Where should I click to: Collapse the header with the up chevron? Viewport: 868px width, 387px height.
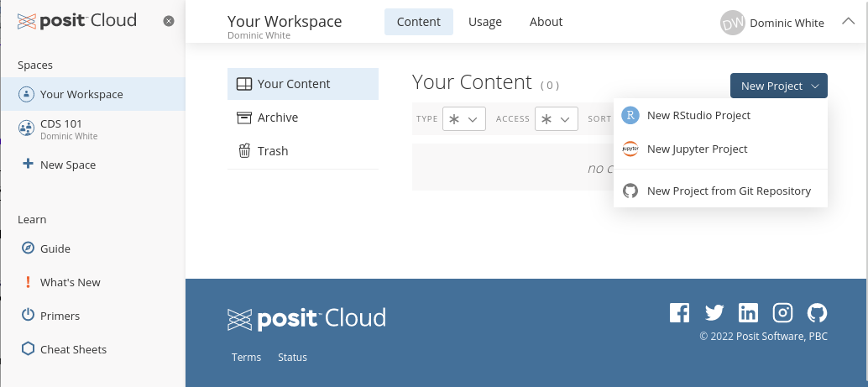pos(848,21)
